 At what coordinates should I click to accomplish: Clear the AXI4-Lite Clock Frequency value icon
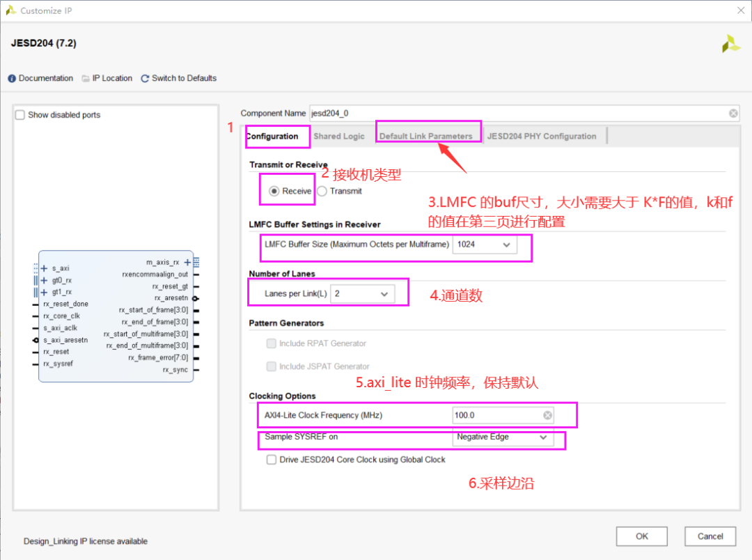547,415
